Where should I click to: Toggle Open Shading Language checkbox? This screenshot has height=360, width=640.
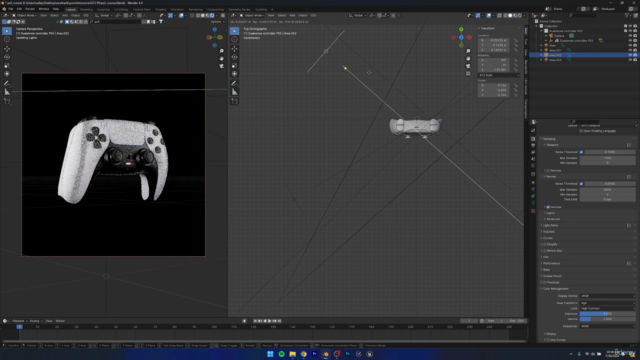[x=581, y=131]
